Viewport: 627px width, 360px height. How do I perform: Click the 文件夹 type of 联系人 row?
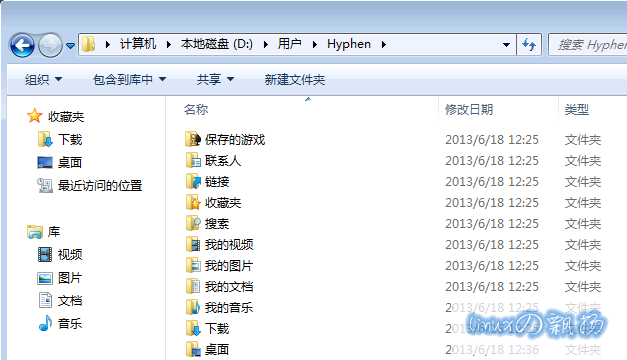(583, 161)
